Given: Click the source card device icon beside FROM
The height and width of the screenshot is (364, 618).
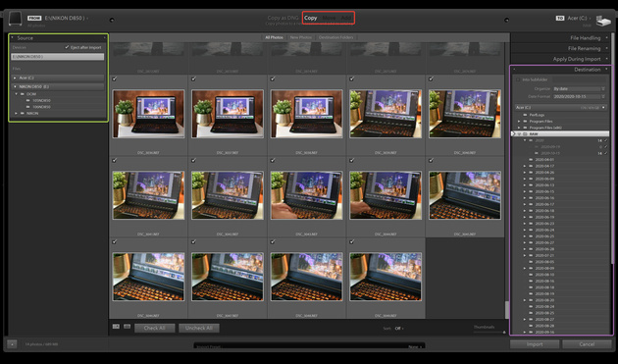Looking at the screenshot, I should (16, 18).
